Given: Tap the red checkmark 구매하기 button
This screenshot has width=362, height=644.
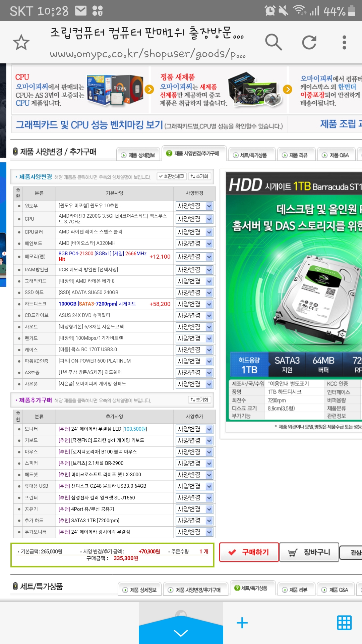Looking at the screenshot, I should 249,552.
